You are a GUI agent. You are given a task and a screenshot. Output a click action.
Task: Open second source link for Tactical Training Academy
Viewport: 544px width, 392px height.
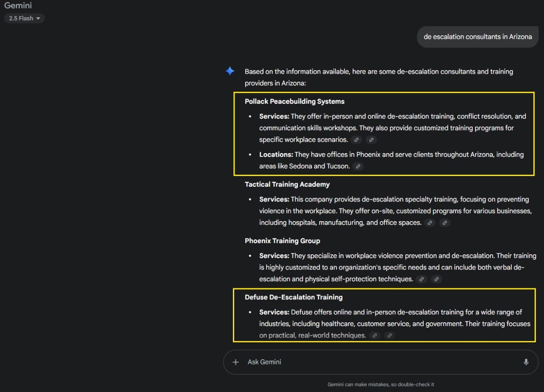pyautogui.click(x=445, y=223)
